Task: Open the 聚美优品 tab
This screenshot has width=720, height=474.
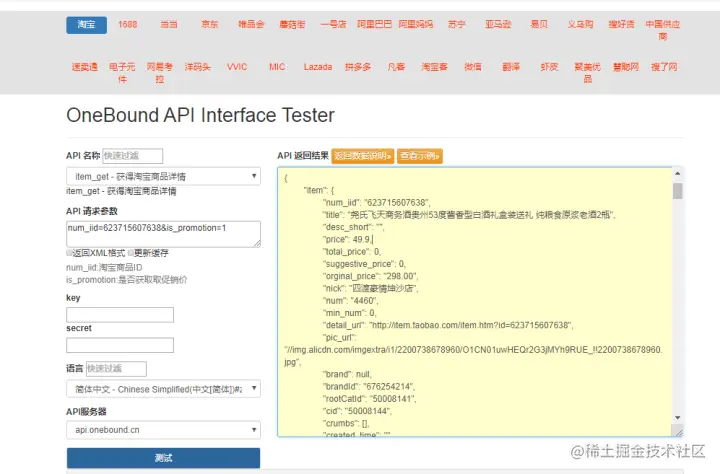Action: coord(587,73)
